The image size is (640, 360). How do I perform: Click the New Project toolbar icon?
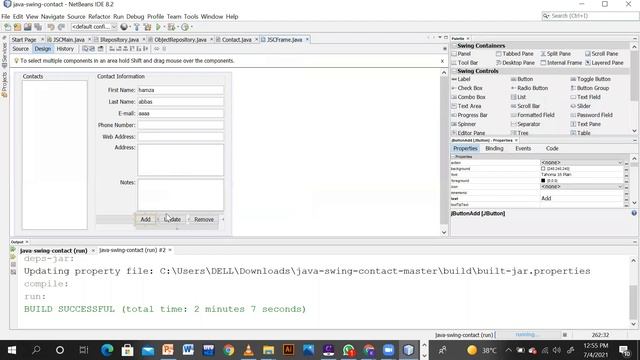[x=17, y=27]
